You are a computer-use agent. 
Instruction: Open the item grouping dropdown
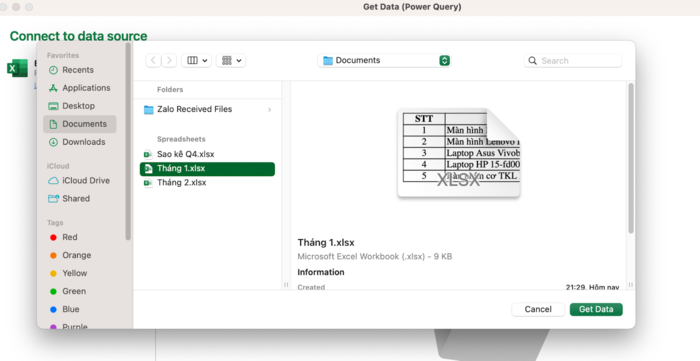click(x=231, y=60)
